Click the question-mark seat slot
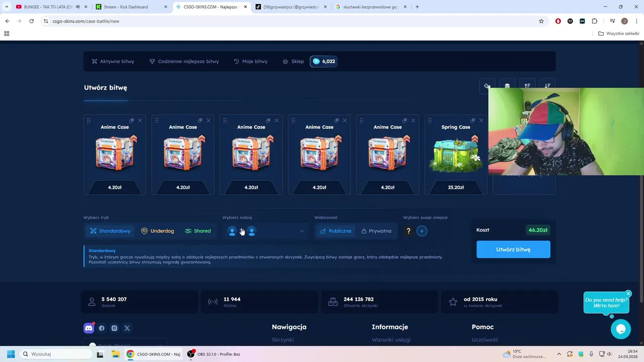644x362 pixels. (x=409, y=231)
